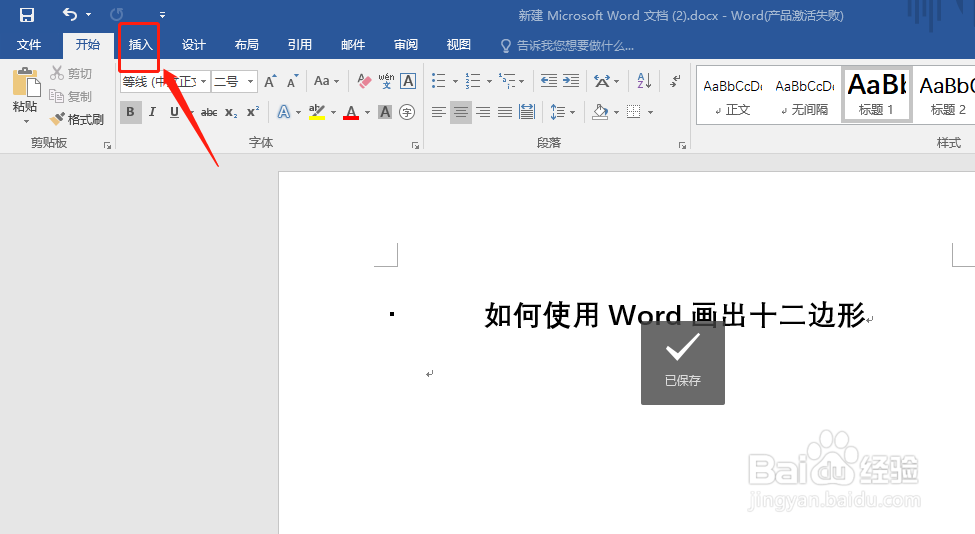
Task: Open the Aa change case dropdown
Action: (326, 81)
